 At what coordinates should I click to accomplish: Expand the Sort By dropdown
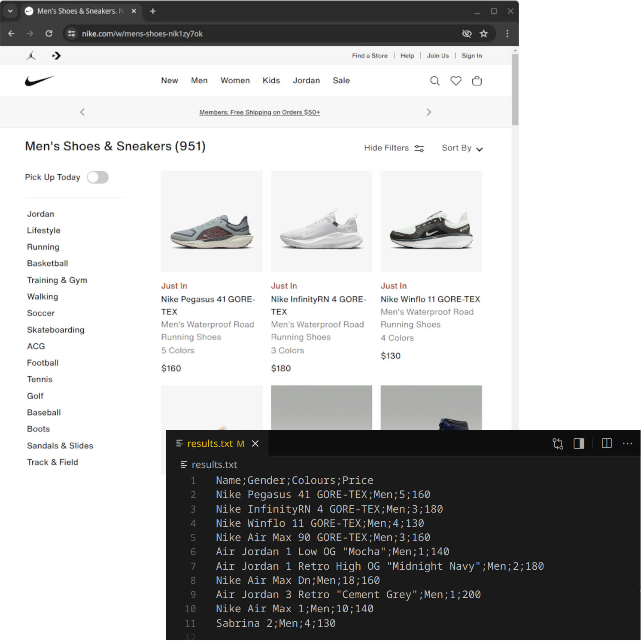[462, 148]
